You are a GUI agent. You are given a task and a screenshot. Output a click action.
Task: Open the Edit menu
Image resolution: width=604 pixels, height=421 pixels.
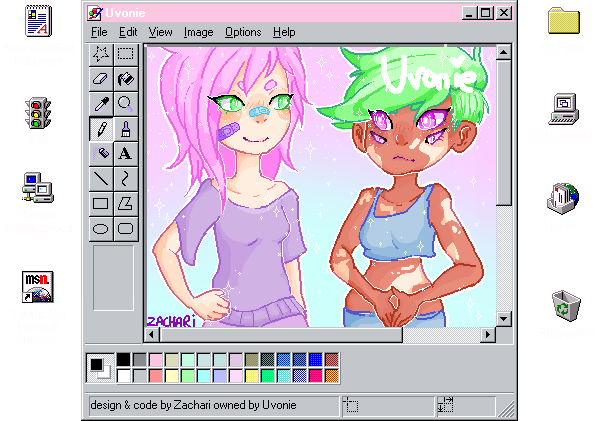pyautogui.click(x=128, y=32)
